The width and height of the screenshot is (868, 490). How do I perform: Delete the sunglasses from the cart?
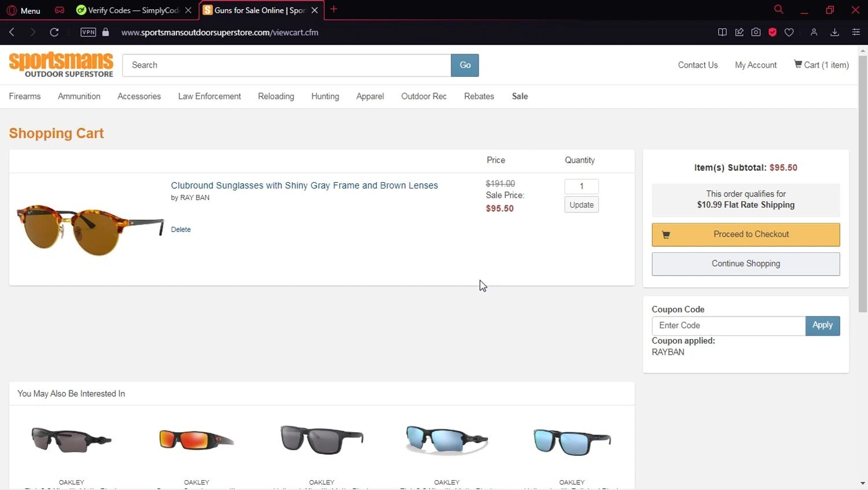click(181, 230)
